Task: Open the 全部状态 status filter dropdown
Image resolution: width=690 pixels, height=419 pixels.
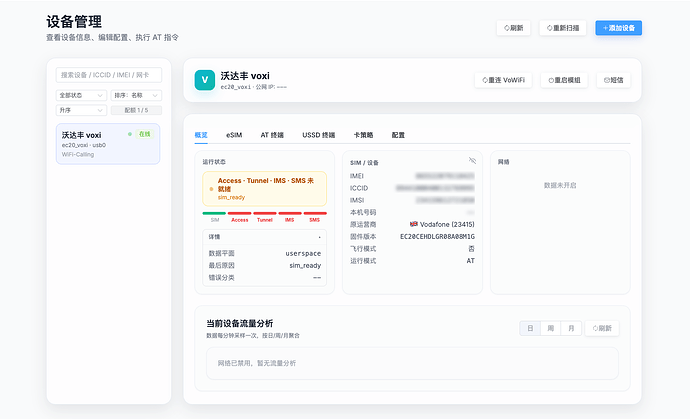Action: [x=81, y=95]
